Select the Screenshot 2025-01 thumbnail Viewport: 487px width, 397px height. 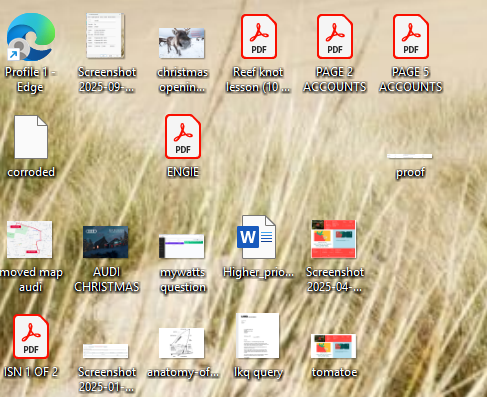[105, 351]
